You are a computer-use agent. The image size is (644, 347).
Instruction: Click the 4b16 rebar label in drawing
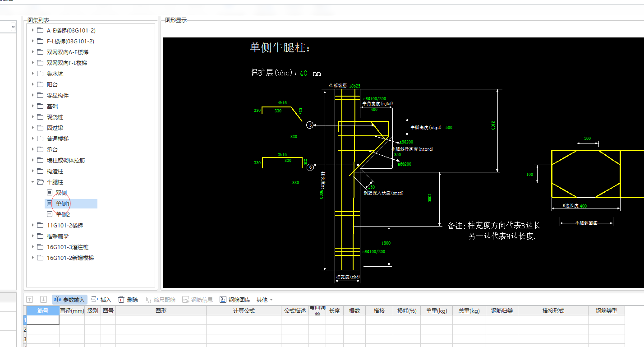coord(282,103)
